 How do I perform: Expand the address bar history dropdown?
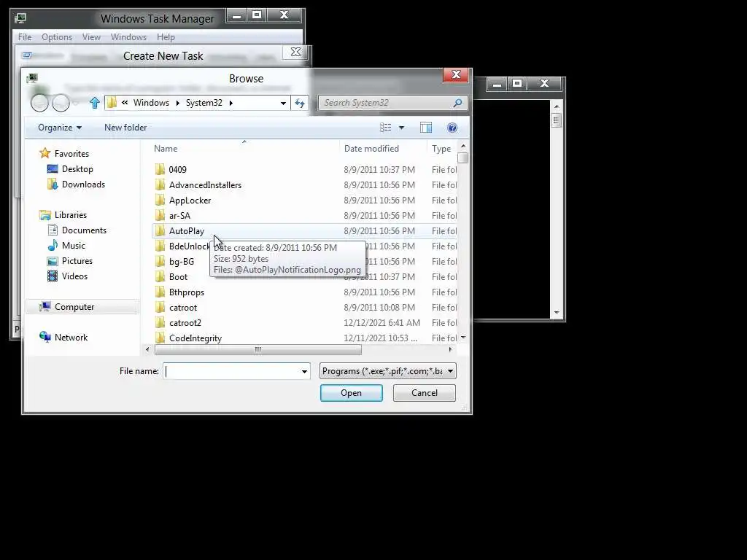283,103
